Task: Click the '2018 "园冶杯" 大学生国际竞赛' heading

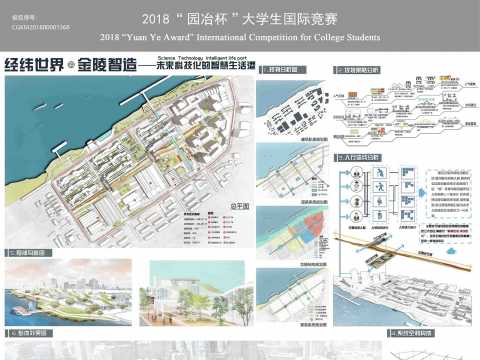Action: 240,19
